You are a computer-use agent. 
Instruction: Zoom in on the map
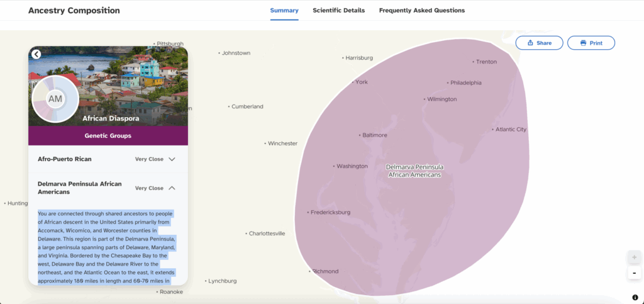tap(634, 257)
